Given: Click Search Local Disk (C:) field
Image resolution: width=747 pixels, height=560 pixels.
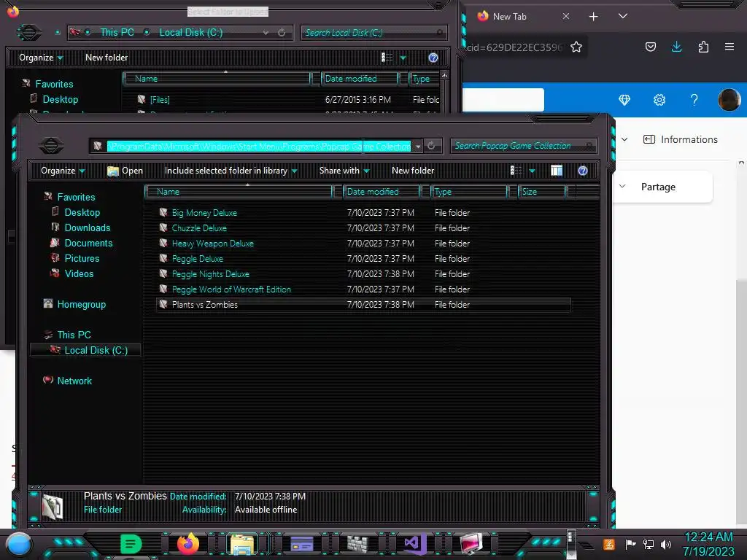Looking at the screenshot, I should [x=373, y=32].
